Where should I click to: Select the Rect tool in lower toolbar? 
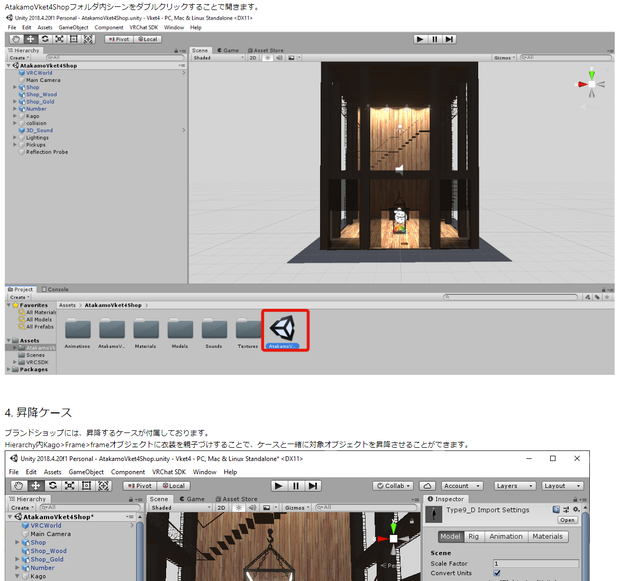(87, 486)
